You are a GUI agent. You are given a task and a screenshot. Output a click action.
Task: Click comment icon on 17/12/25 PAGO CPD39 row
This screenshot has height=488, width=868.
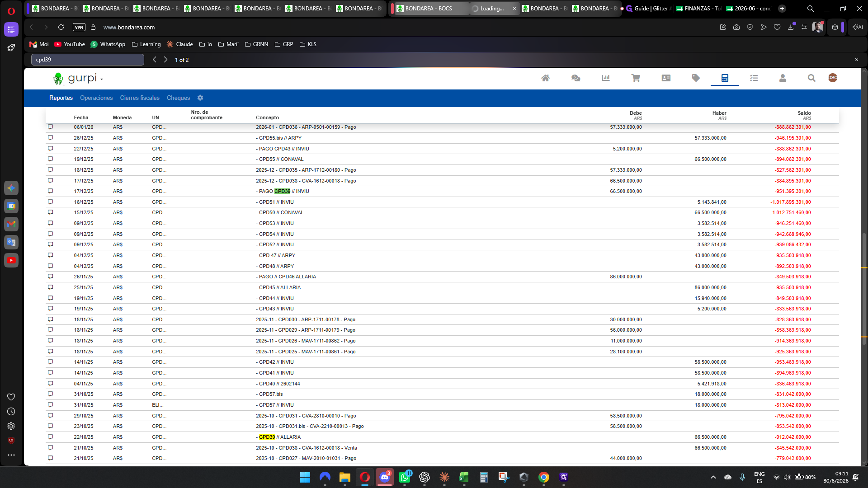(x=51, y=191)
